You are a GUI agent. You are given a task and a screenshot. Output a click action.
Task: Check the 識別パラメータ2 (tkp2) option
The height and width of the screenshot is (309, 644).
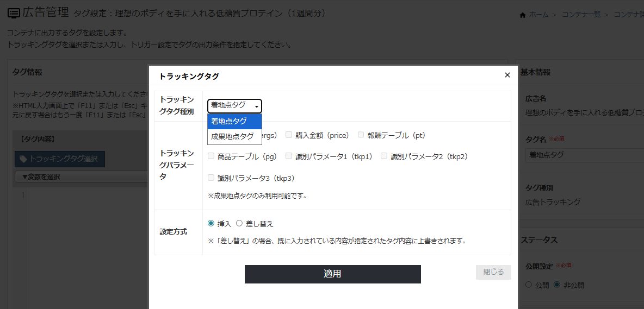(384, 156)
